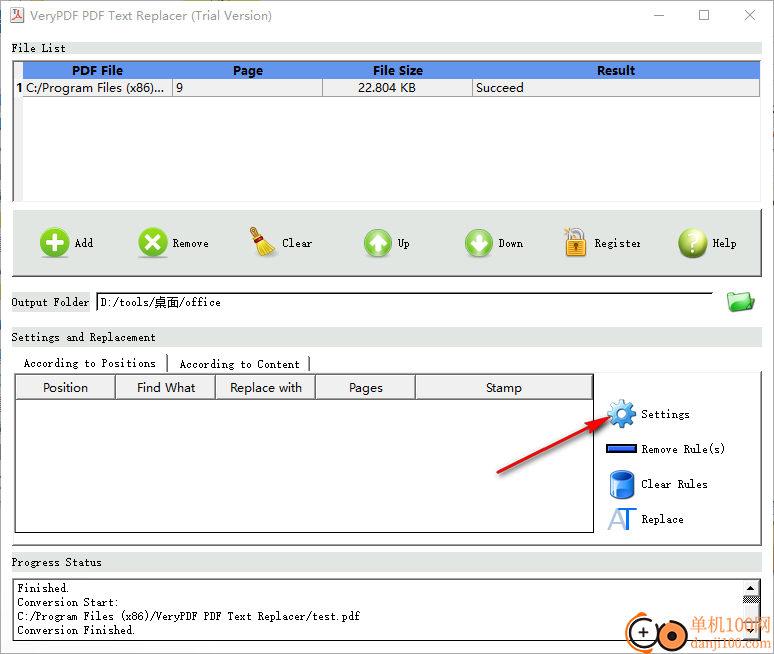Click the Position rule column header
774x654 pixels.
(66, 387)
